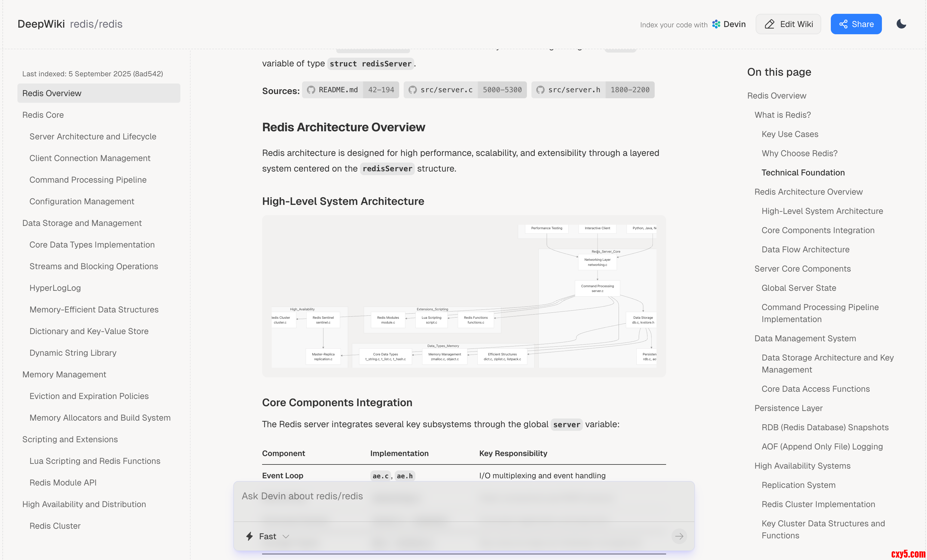Expand the Fast mode dropdown chevron
Screen dimensions: 927x560
coord(286,536)
